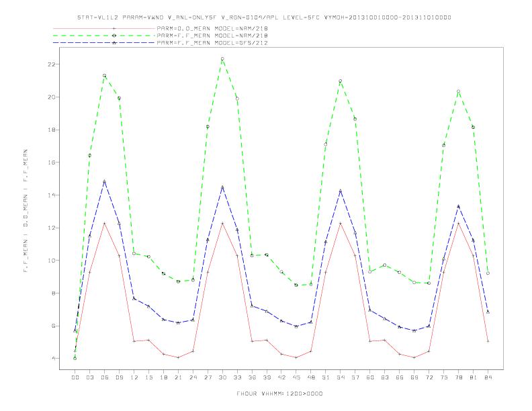Screen dimensions: 532x411
Task: Click the chart title starting with STAT=VL1L2
Action: point(264,17)
